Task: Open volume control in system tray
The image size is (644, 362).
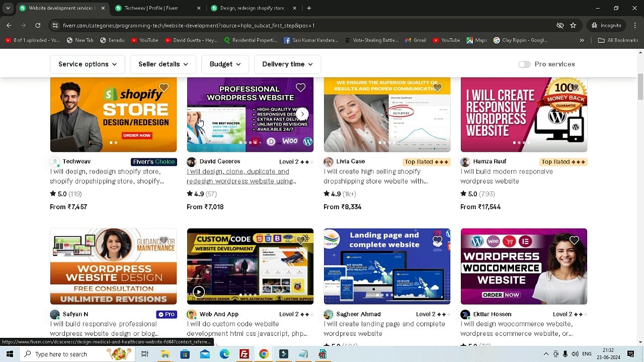Action: pyautogui.click(x=575, y=354)
